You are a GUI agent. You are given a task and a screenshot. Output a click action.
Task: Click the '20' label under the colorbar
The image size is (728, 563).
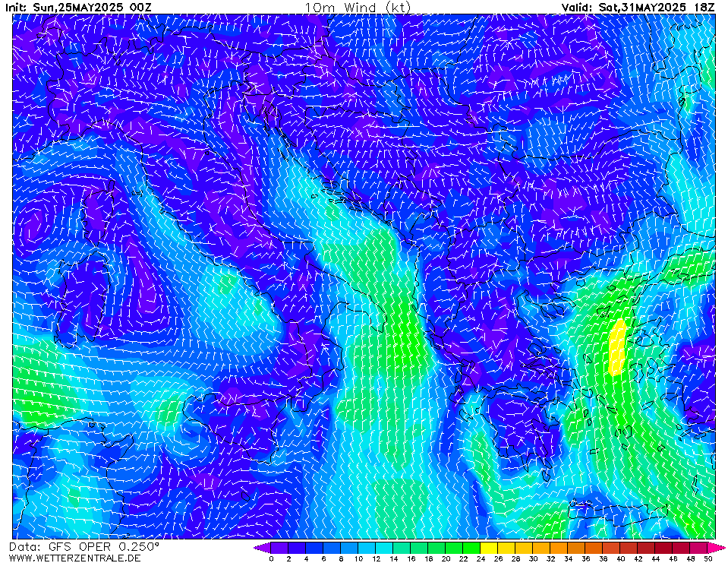click(x=446, y=558)
